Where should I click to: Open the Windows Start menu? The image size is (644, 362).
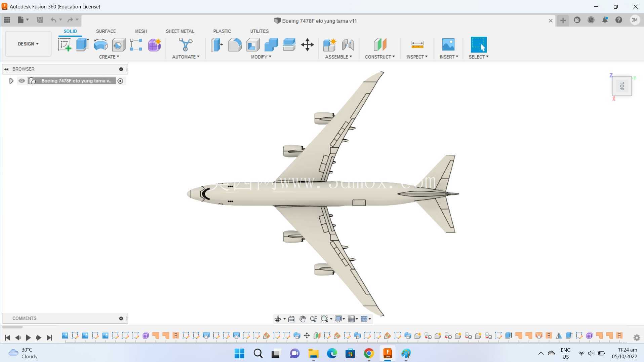click(x=239, y=353)
